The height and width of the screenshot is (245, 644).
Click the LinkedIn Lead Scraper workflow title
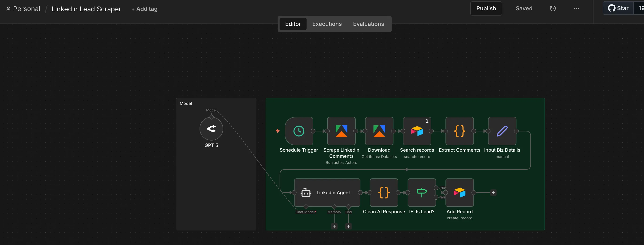point(86,9)
